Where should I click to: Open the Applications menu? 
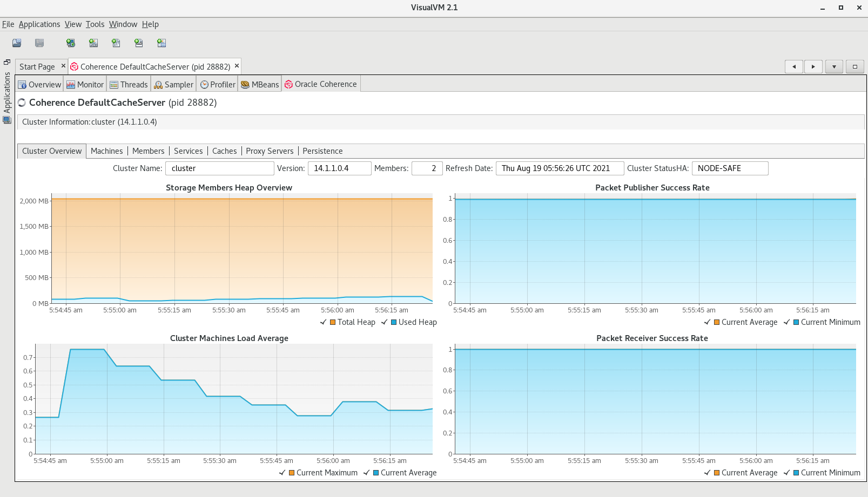[x=39, y=24]
